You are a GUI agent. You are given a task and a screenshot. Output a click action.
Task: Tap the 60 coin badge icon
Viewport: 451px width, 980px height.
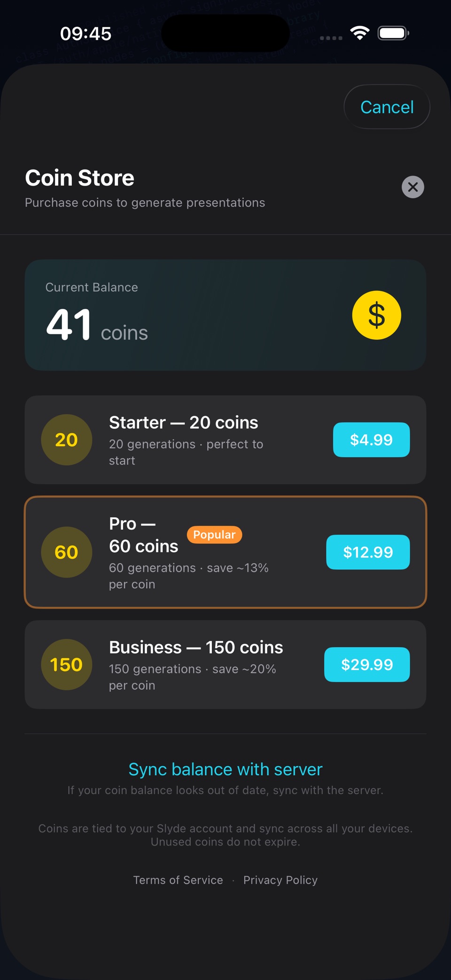(x=66, y=552)
